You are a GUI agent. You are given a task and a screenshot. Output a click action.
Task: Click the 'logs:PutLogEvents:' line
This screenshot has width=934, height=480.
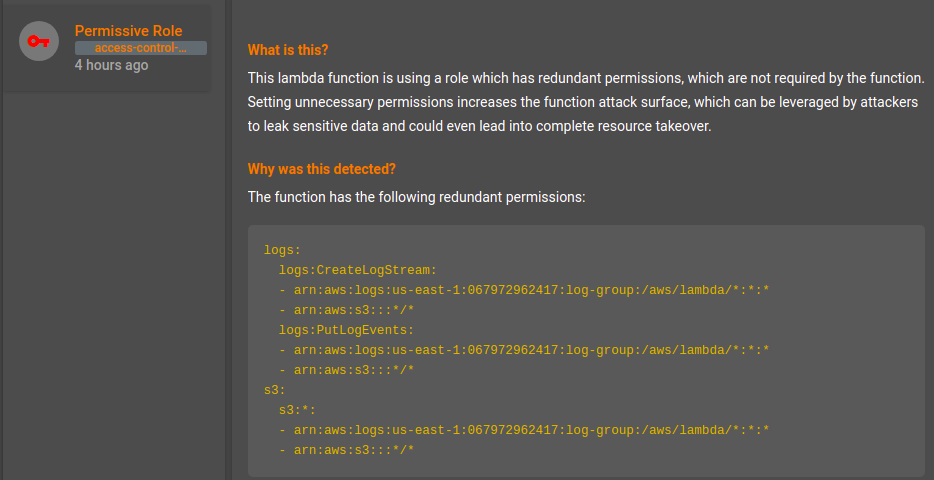click(x=346, y=329)
